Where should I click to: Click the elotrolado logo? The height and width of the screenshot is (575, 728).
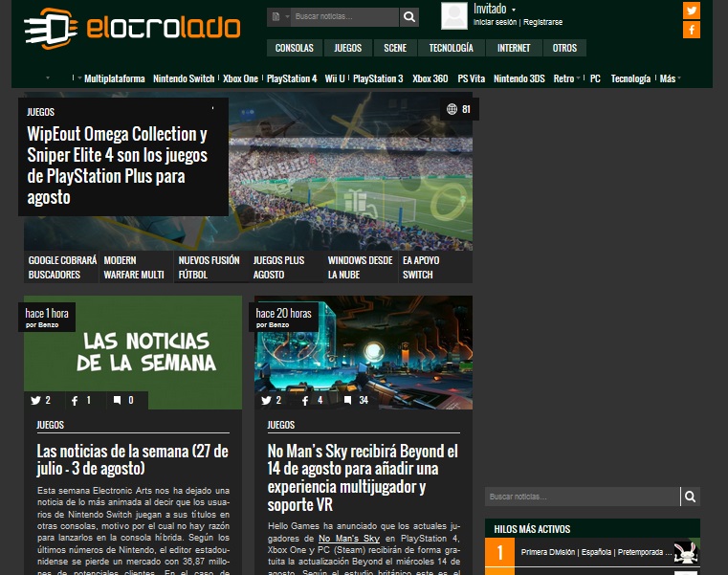[x=132, y=29]
